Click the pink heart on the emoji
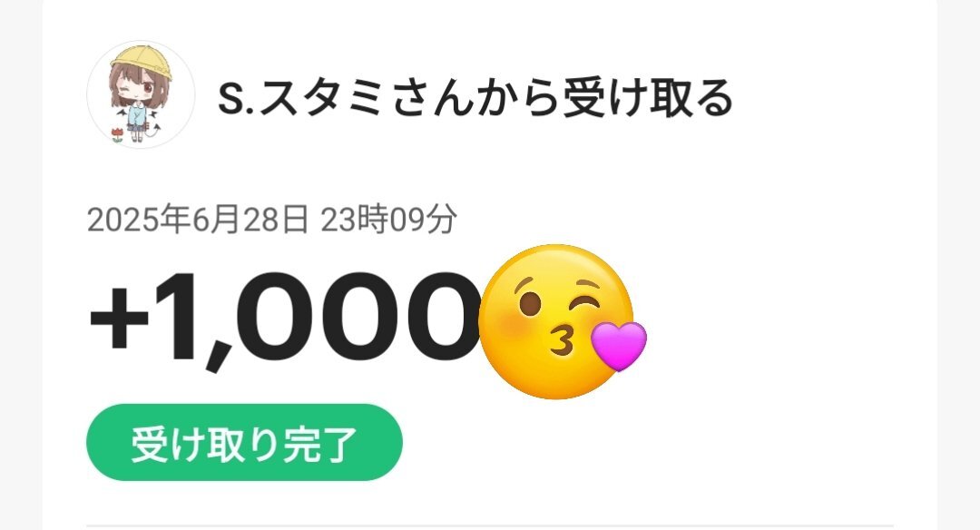 [x=619, y=346]
